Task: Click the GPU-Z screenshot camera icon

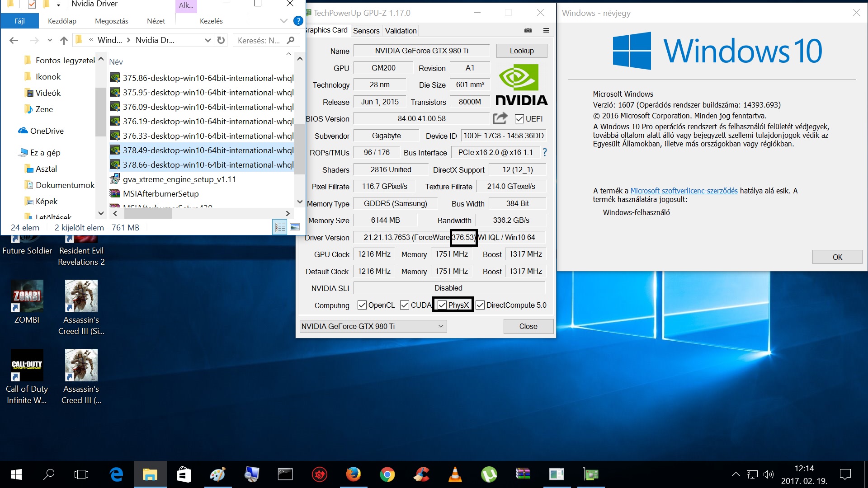Action: (x=528, y=30)
